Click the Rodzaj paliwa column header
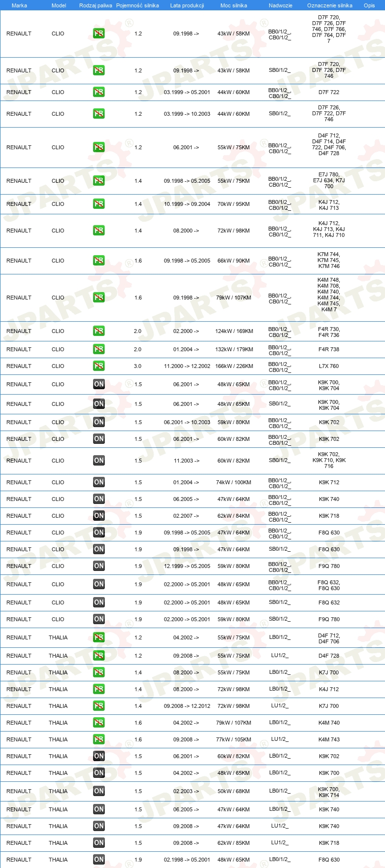 click(x=96, y=5)
